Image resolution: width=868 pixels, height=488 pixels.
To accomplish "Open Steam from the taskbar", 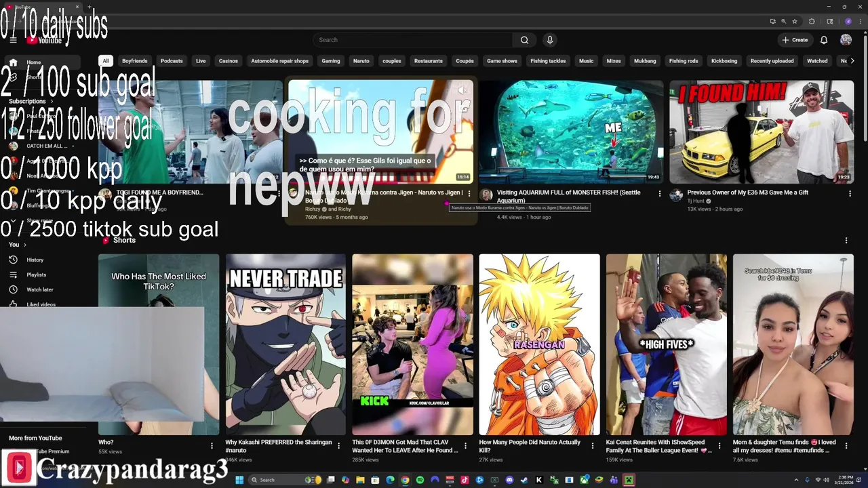I will point(524,480).
